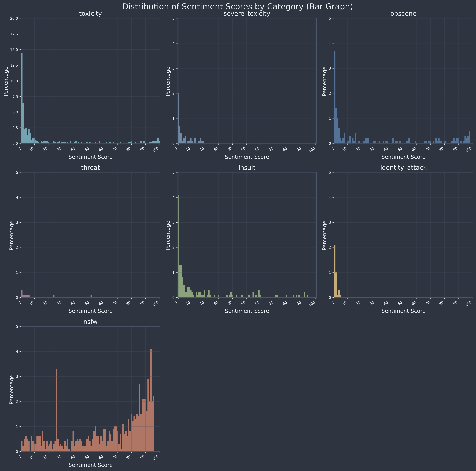Click the 'Sentiment Score' label under toxicity chart

click(x=90, y=157)
